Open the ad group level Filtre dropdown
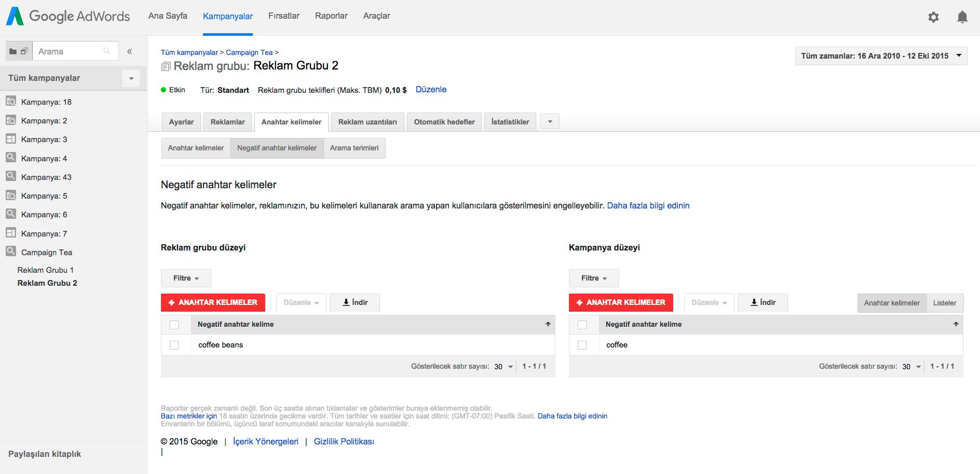The width and height of the screenshot is (980, 474). click(186, 278)
